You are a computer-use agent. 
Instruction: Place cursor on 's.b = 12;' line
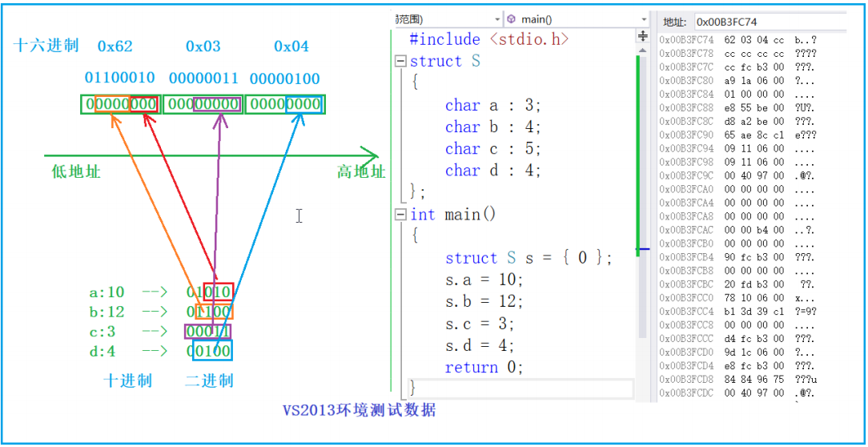(484, 302)
